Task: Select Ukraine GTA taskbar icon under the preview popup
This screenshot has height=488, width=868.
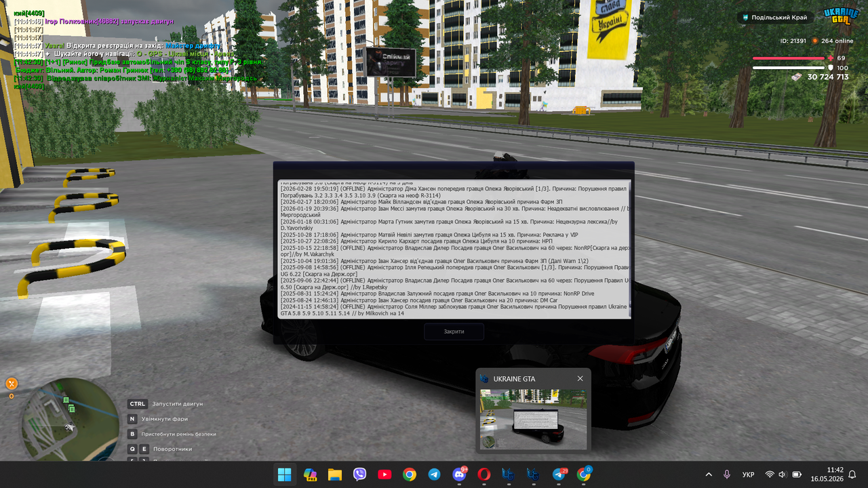Action: coord(534,474)
